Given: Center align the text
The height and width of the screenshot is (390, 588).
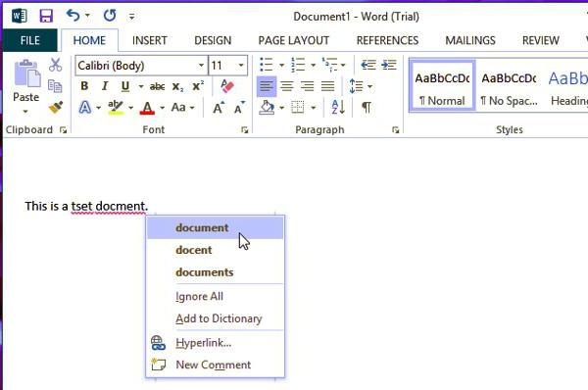Looking at the screenshot, I should (x=287, y=86).
